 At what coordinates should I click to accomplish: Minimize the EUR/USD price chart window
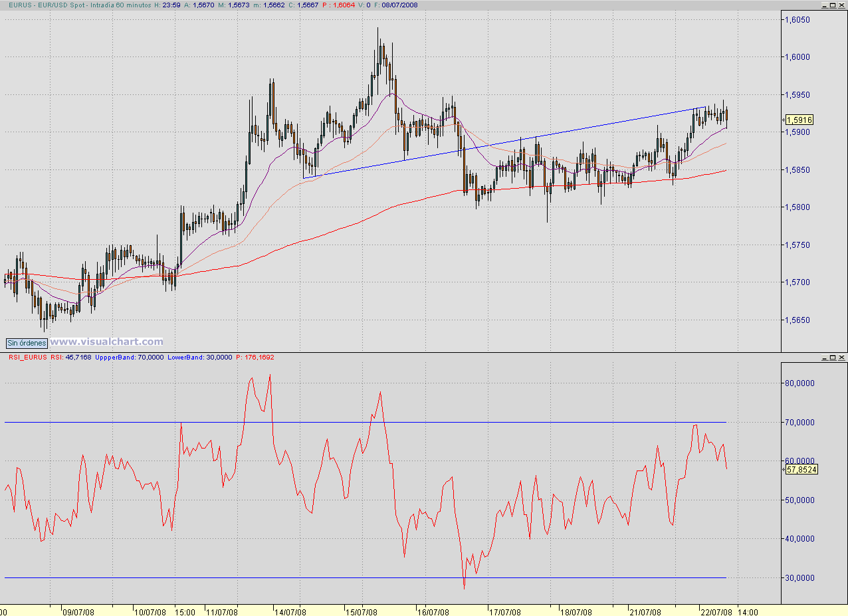coord(824,4)
